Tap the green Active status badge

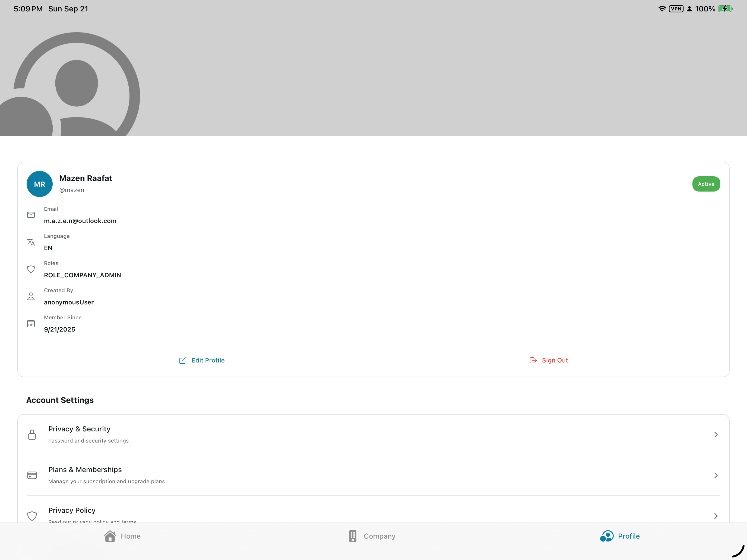[x=706, y=184]
